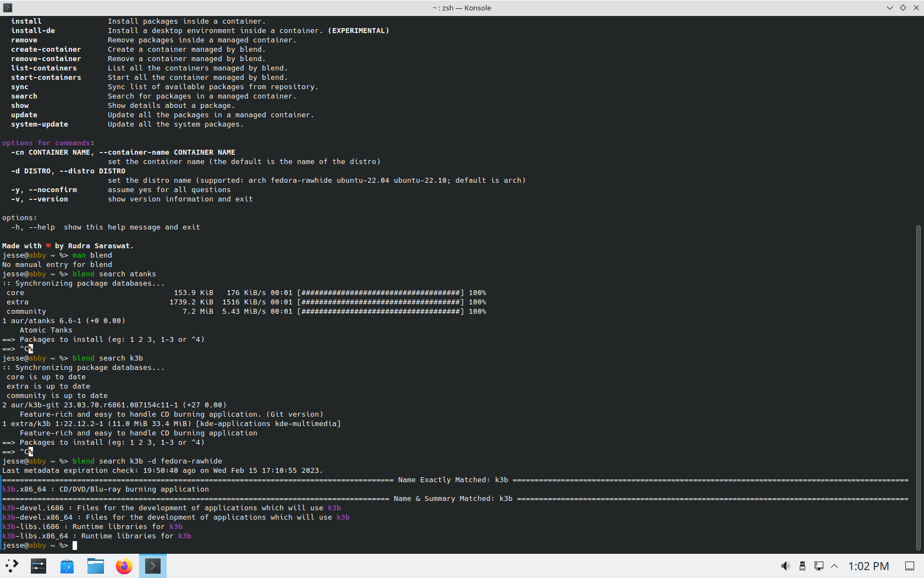
Task: Select 'blend search k3b -d fedora-rawhide' command
Action: (147, 461)
